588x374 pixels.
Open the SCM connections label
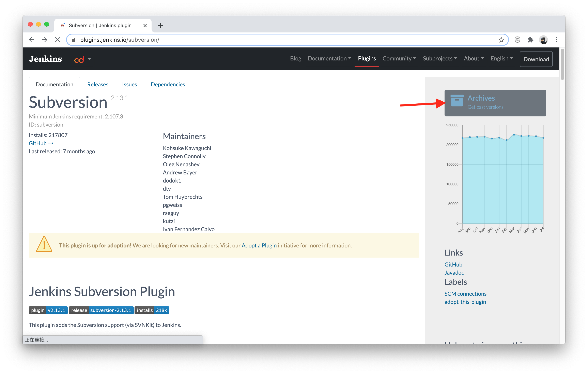click(465, 294)
